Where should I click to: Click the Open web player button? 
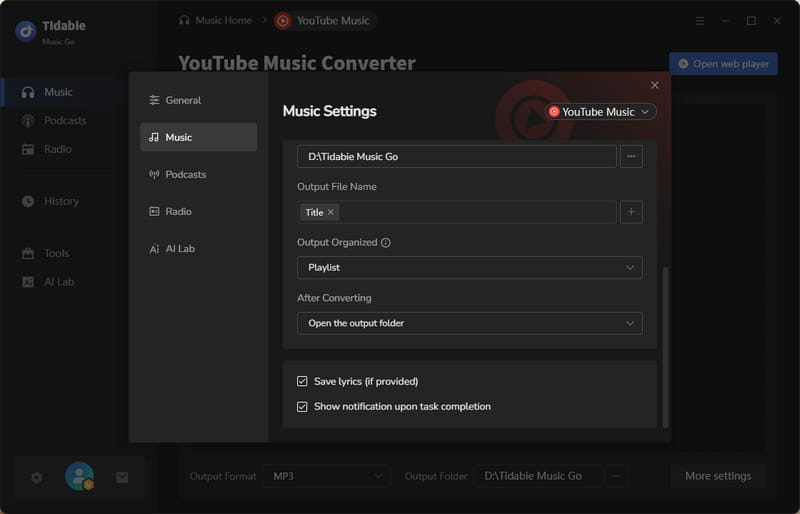pos(723,64)
